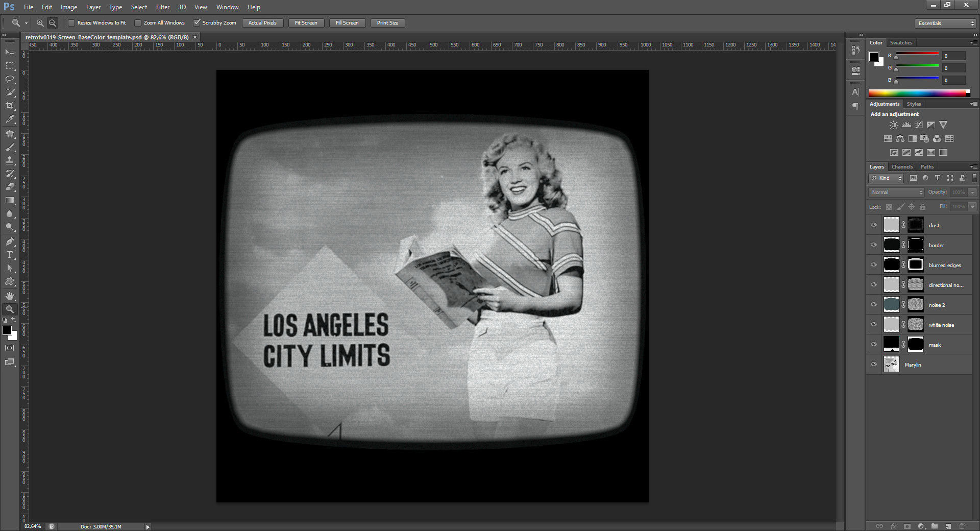
Task: Select the Horizontal Type tool
Action: coord(10,255)
